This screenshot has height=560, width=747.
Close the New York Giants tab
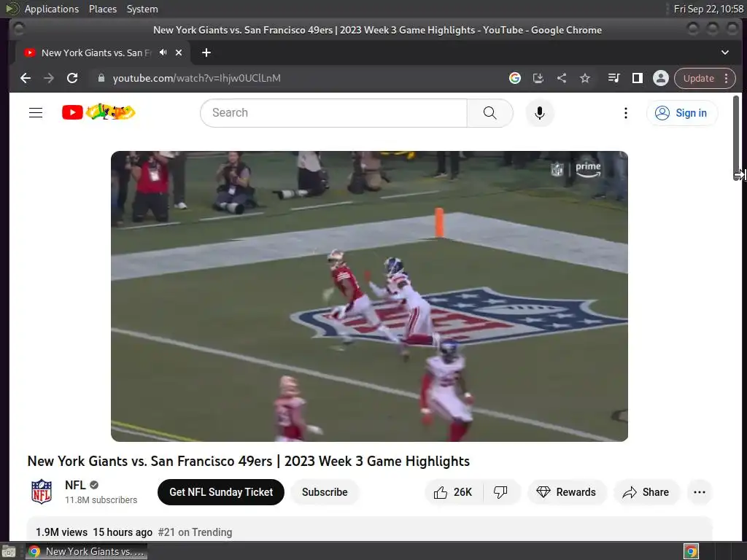point(179,52)
